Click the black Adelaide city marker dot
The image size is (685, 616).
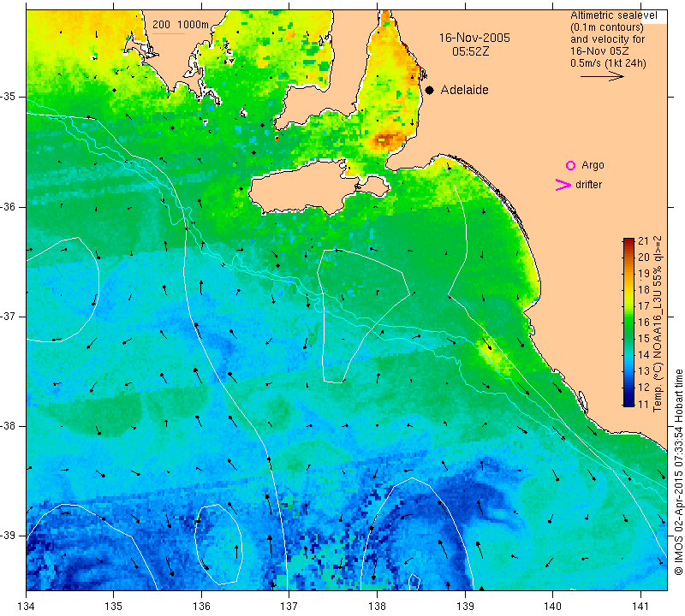click(430, 90)
